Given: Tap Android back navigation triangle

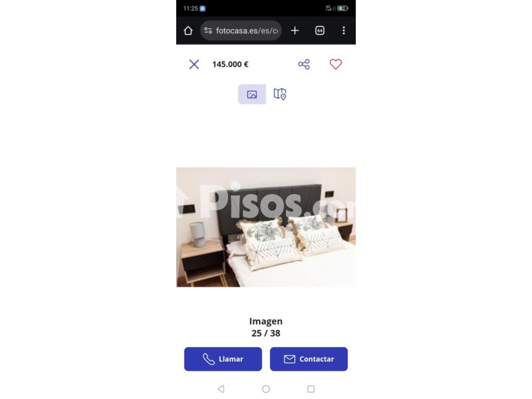Looking at the screenshot, I should 221,389.
